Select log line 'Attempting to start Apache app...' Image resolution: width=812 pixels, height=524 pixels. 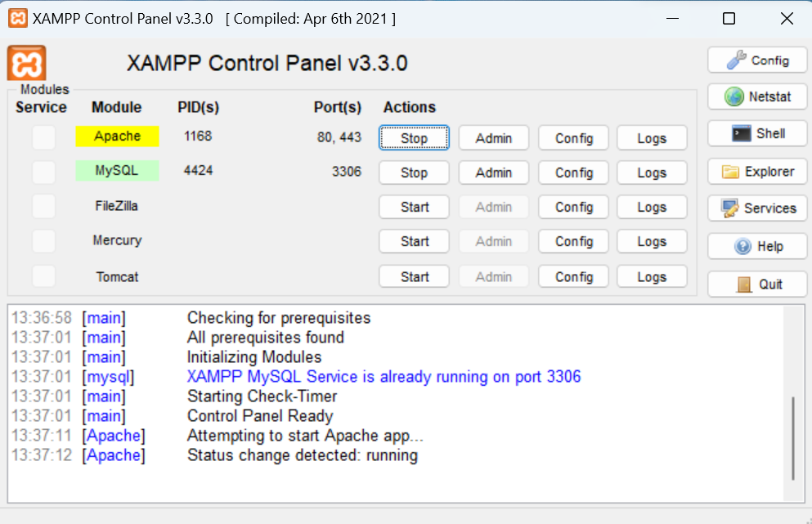point(305,436)
